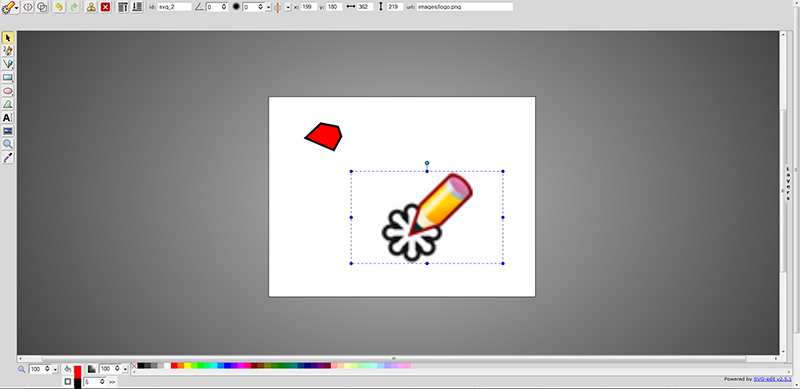Click the image url field
The height and width of the screenshot is (389, 800).
point(465,7)
